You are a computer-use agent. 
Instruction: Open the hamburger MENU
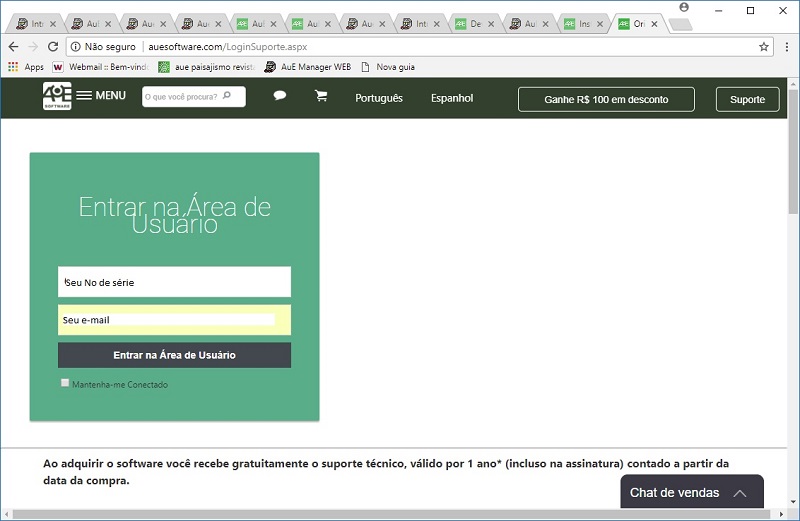(101, 96)
